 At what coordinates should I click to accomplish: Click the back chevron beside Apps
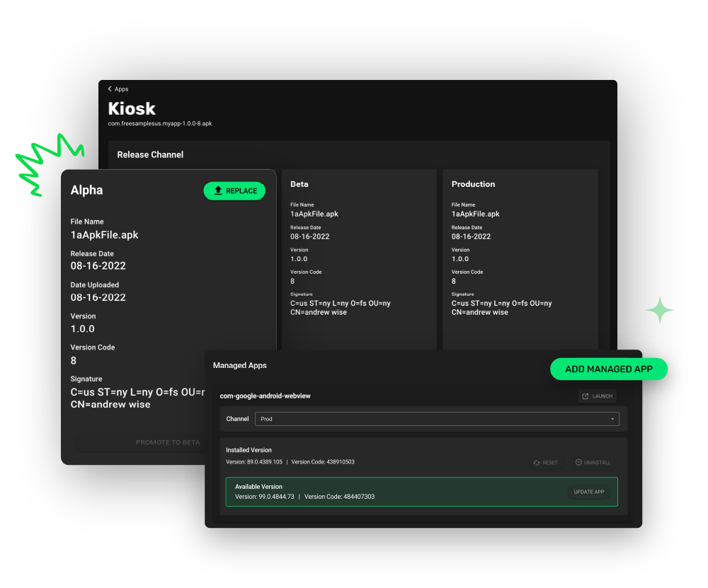109,88
